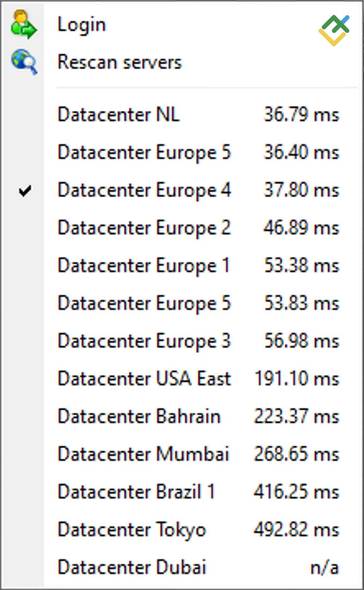Click the broker logo in top-right corner

click(334, 30)
